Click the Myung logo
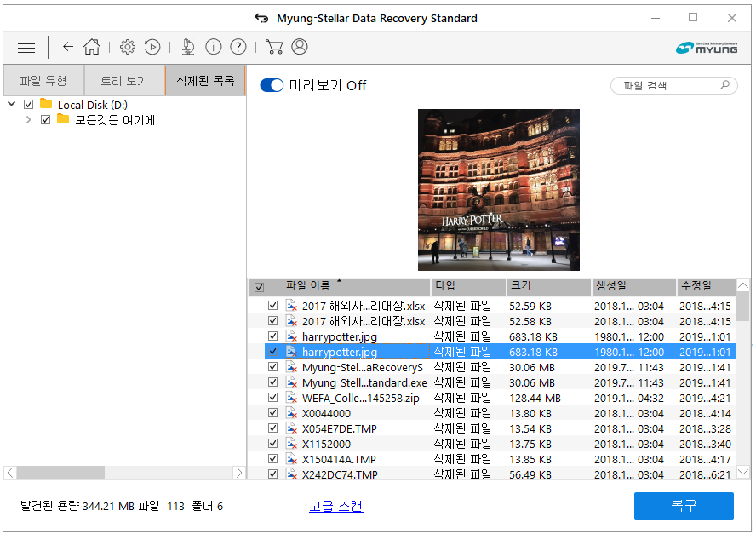 tap(707, 48)
